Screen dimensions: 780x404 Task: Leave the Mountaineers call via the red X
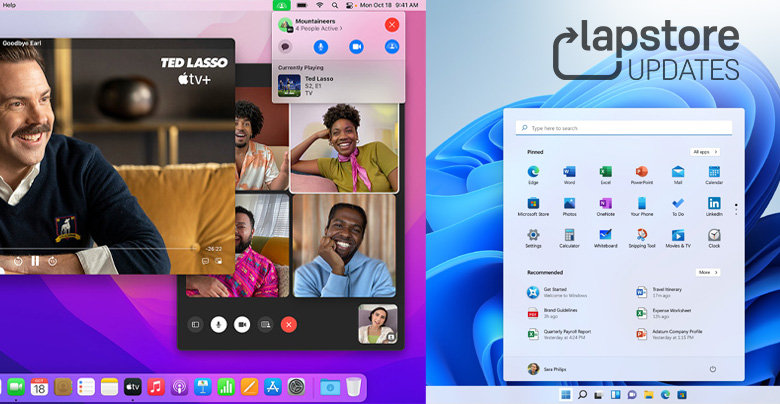tap(391, 24)
